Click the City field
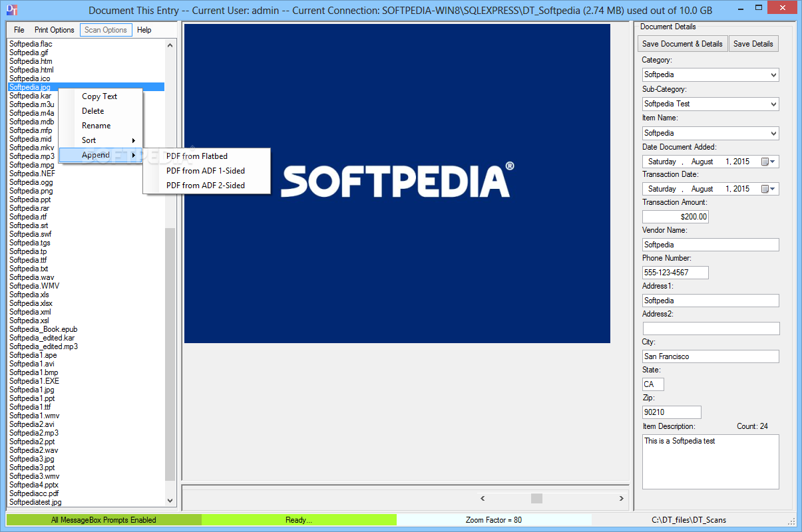This screenshot has height=532, width=802. [711, 356]
